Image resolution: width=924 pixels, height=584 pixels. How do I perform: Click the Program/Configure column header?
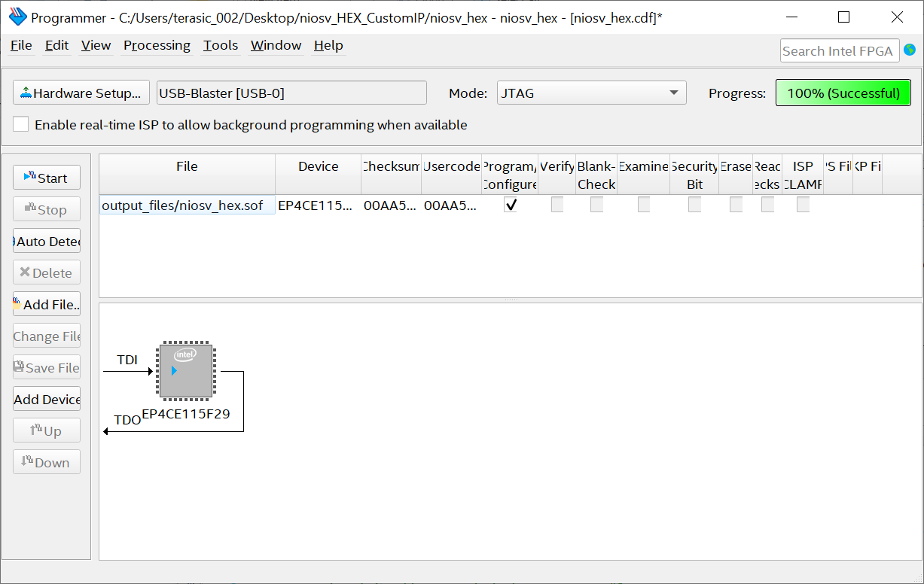click(510, 175)
